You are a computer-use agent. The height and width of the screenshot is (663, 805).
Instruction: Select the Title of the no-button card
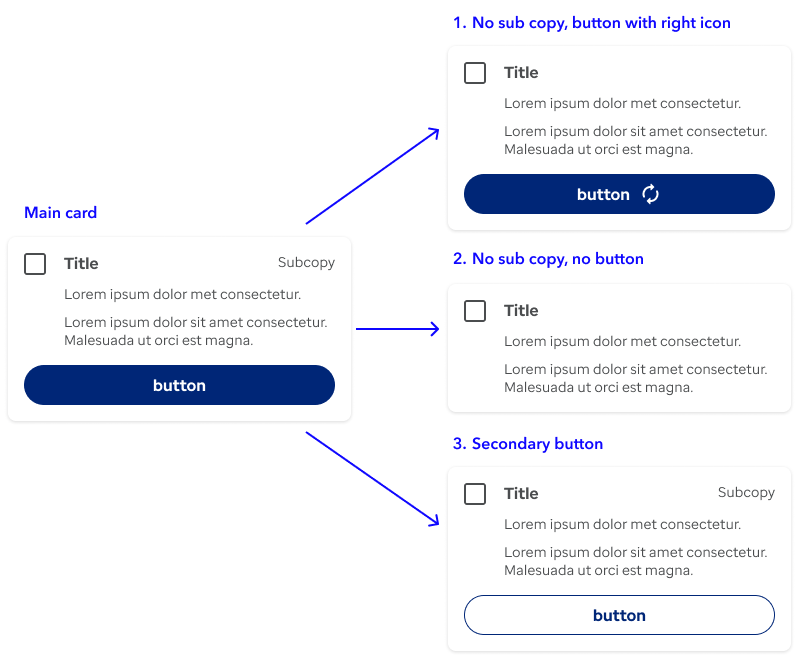(521, 311)
